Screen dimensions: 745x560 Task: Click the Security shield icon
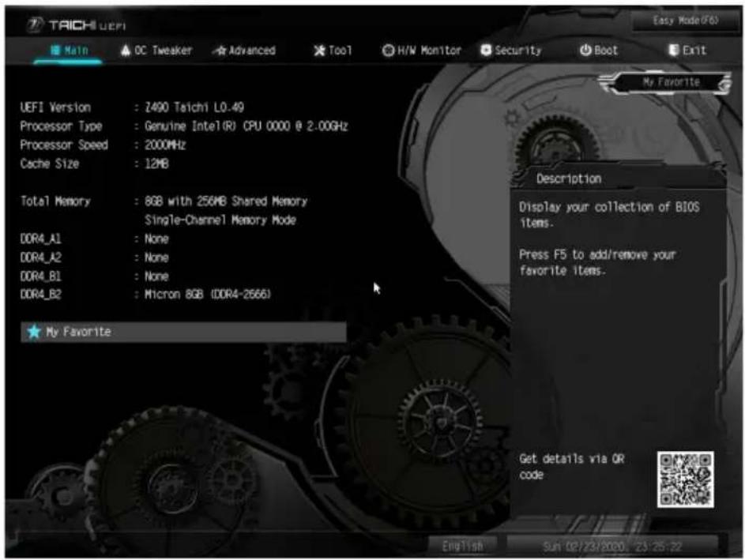coord(486,51)
